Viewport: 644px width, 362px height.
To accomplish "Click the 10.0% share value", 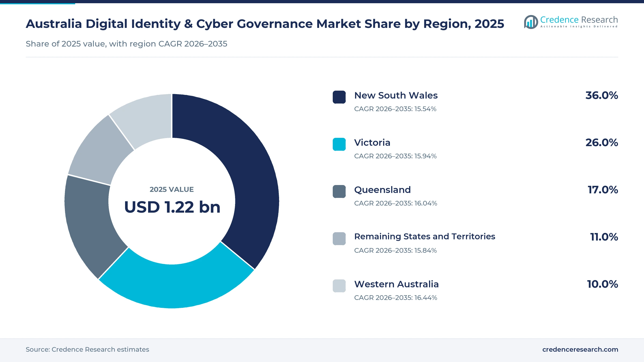I will [602, 284].
